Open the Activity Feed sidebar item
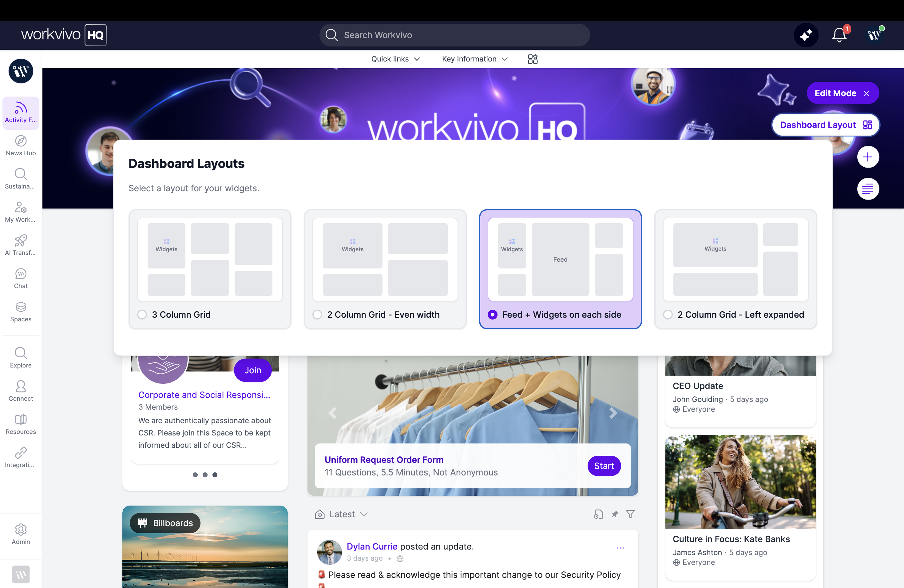This screenshot has width=904, height=588. click(x=21, y=113)
